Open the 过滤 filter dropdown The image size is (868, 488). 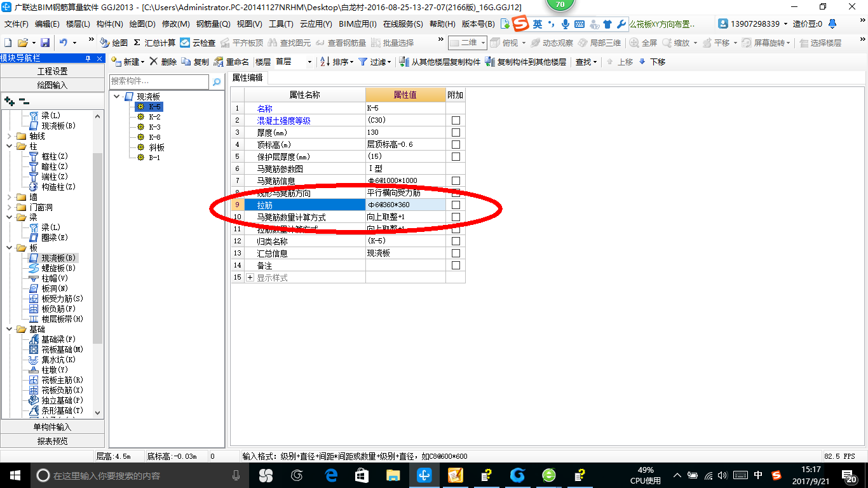click(x=375, y=62)
